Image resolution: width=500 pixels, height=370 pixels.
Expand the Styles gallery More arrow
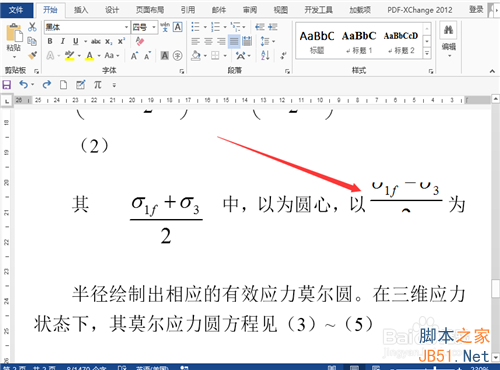[427, 53]
